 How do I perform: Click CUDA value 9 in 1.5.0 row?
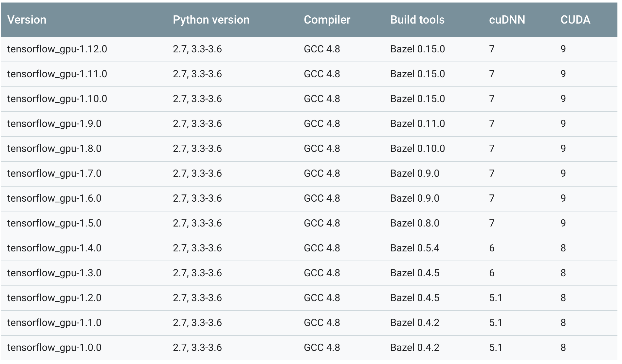(x=563, y=223)
